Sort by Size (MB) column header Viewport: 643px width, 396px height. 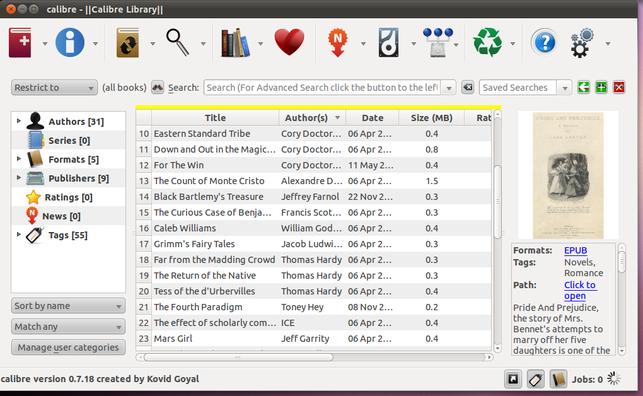431,118
